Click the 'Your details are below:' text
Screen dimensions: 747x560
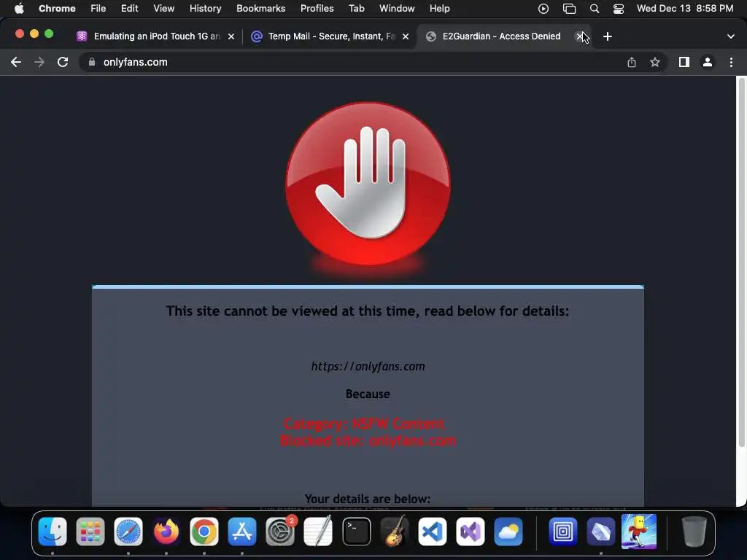tap(368, 499)
